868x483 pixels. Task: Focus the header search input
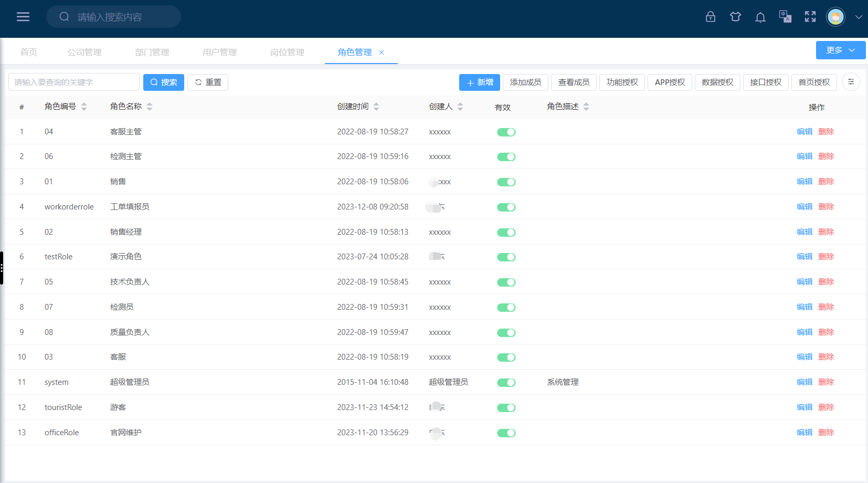coord(113,17)
